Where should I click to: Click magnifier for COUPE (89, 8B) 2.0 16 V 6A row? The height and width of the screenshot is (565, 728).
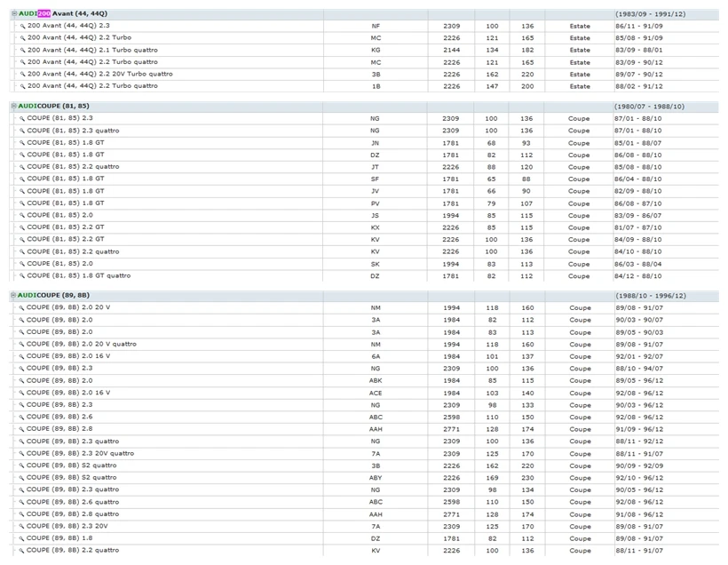(21, 356)
